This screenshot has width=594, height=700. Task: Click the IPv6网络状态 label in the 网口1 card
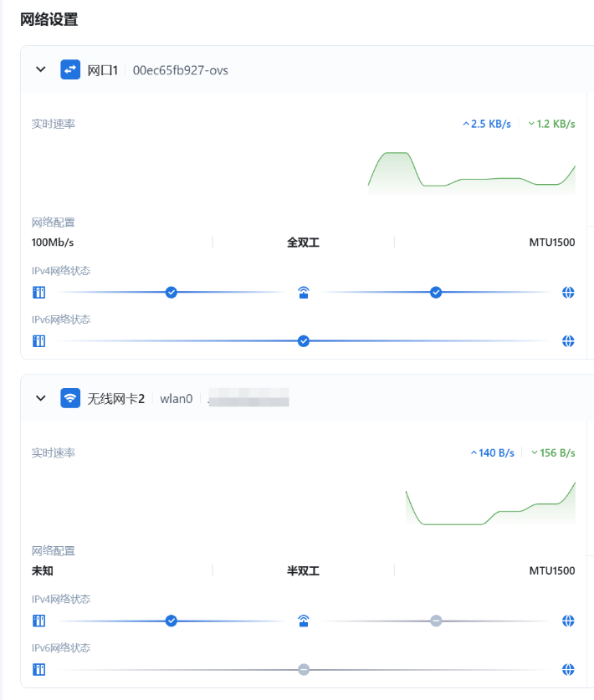(x=61, y=319)
